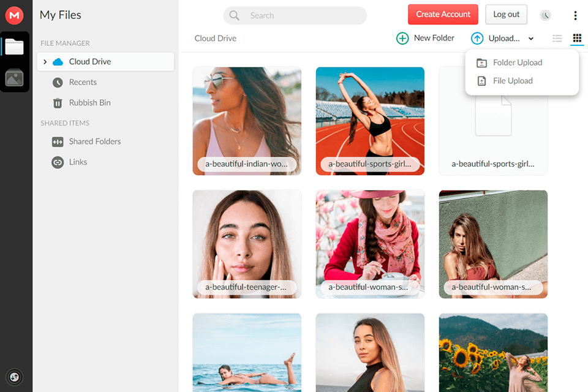Select the woman by green wall thumbnail
The height and width of the screenshot is (392, 588).
coord(493,244)
